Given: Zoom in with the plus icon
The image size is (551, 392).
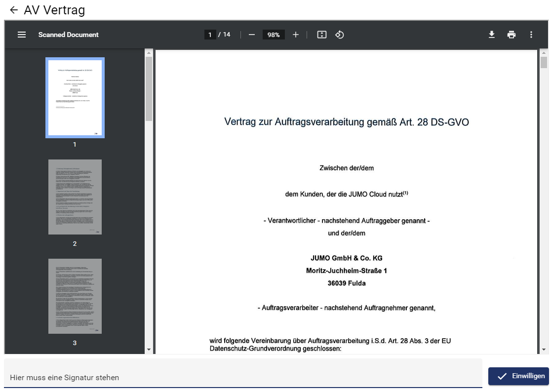Looking at the screenshot, I should click(296, 35).
